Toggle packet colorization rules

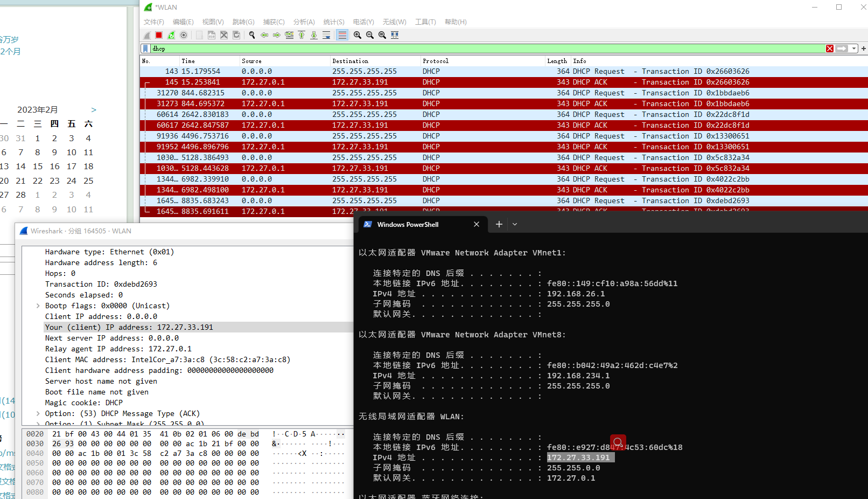(342, 35)
